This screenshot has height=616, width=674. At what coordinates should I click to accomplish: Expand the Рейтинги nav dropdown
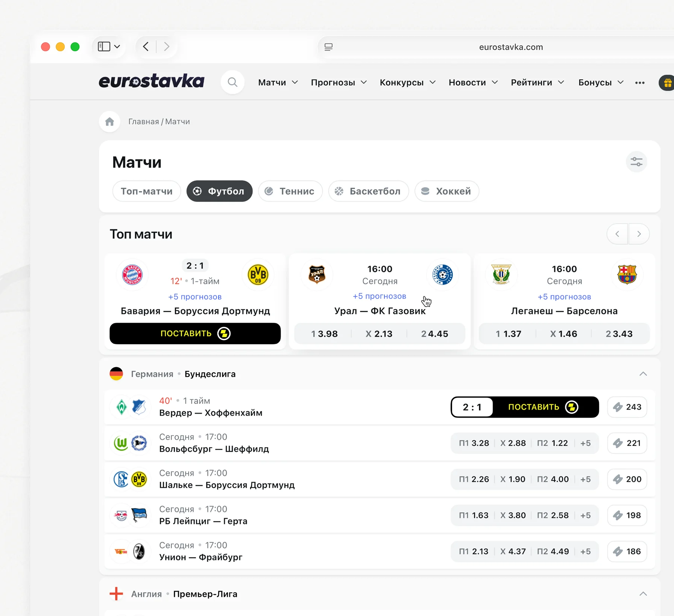(x=537, y=82)
